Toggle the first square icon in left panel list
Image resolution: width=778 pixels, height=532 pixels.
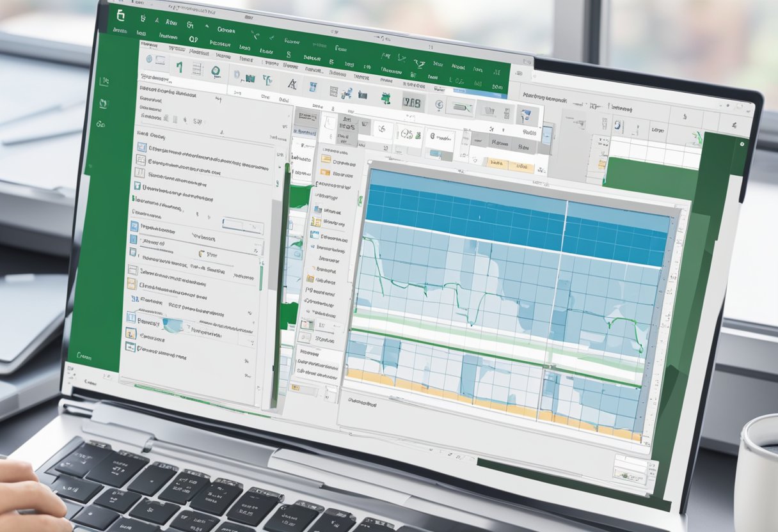[141, 146]
